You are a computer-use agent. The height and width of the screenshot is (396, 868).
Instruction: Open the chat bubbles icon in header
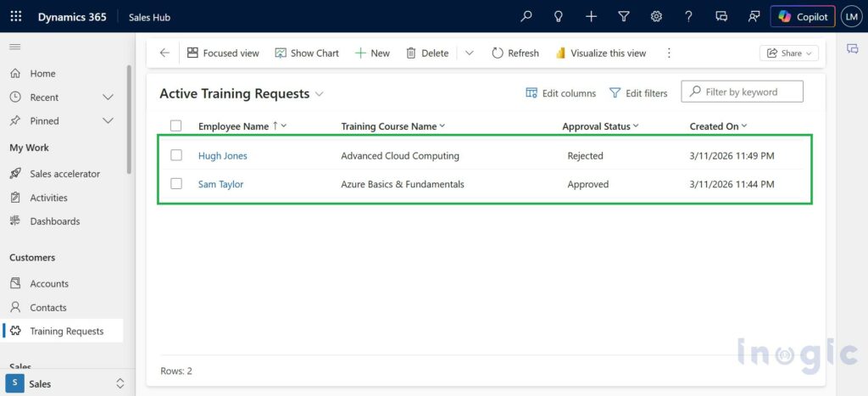click(x=721, y=17)
